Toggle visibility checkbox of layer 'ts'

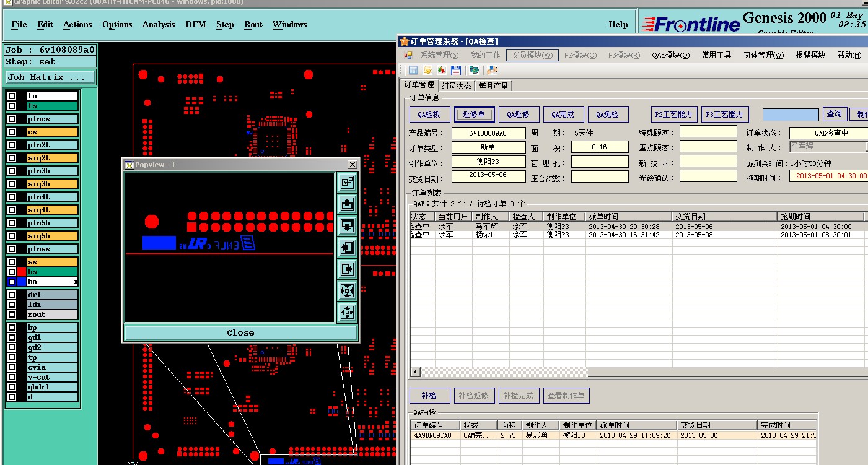pos(12,106)
